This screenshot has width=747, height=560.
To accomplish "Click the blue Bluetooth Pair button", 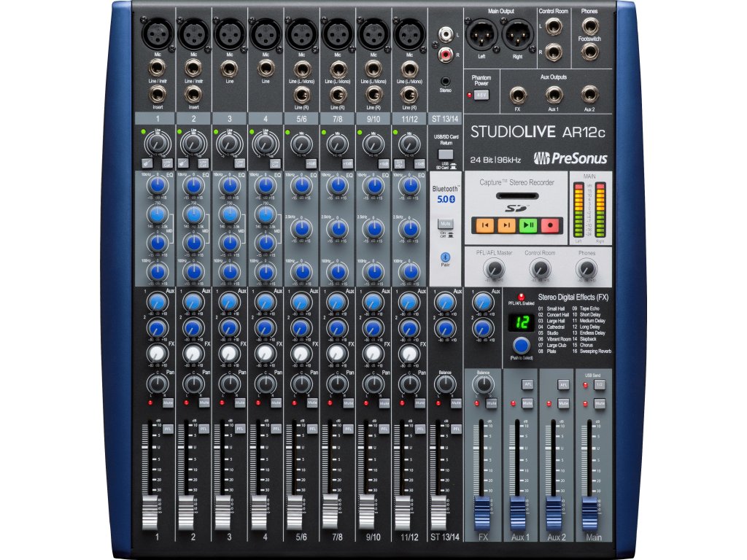I will point(445,257).
